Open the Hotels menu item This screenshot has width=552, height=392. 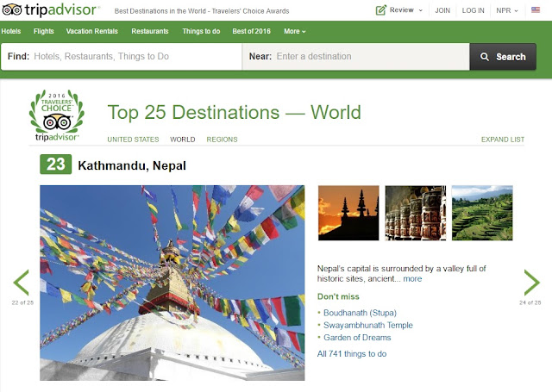[11, 31]
